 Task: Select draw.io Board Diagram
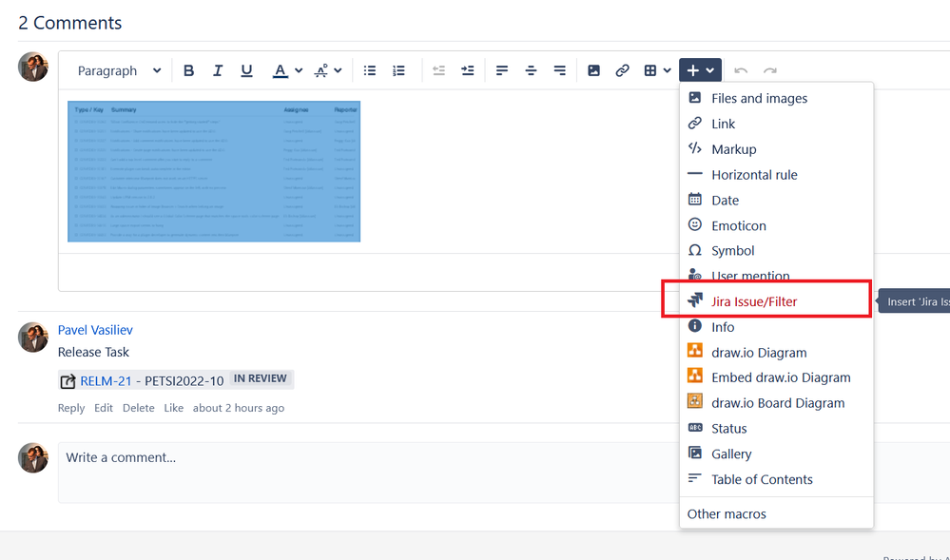point(776,402)
